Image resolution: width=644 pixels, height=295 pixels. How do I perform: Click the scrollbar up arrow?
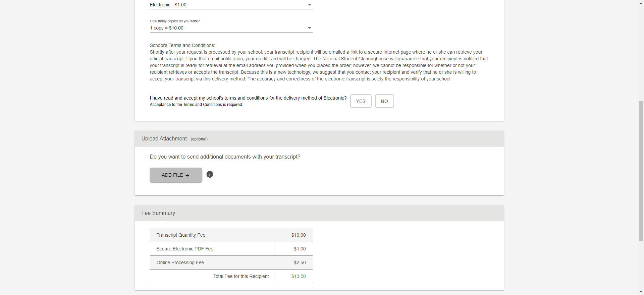pos(641,3)
